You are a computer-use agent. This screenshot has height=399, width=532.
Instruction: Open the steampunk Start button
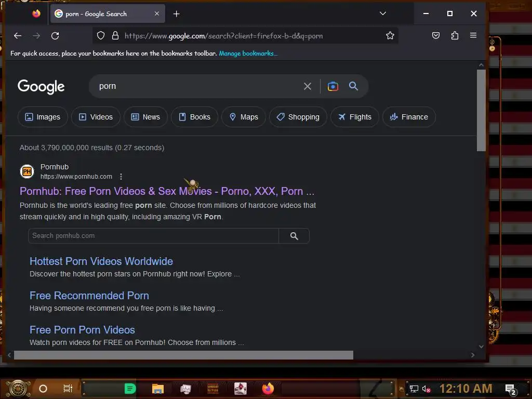[x=18, y=389]
